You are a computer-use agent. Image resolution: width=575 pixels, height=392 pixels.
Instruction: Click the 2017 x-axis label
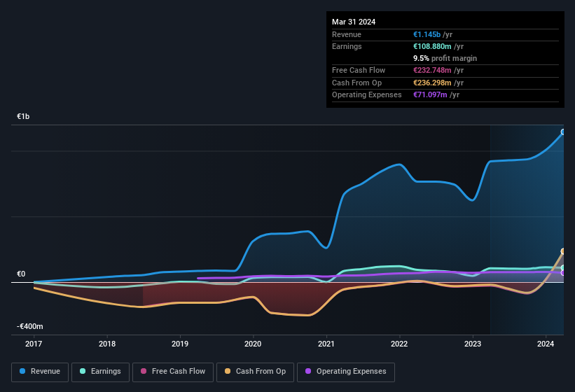tap(34, 344)
